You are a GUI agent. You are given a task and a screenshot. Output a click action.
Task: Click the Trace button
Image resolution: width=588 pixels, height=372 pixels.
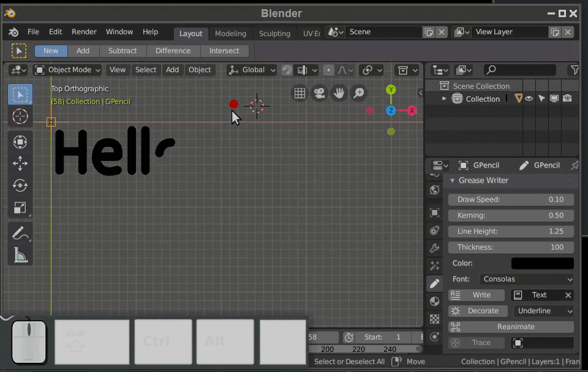point(477,343)
